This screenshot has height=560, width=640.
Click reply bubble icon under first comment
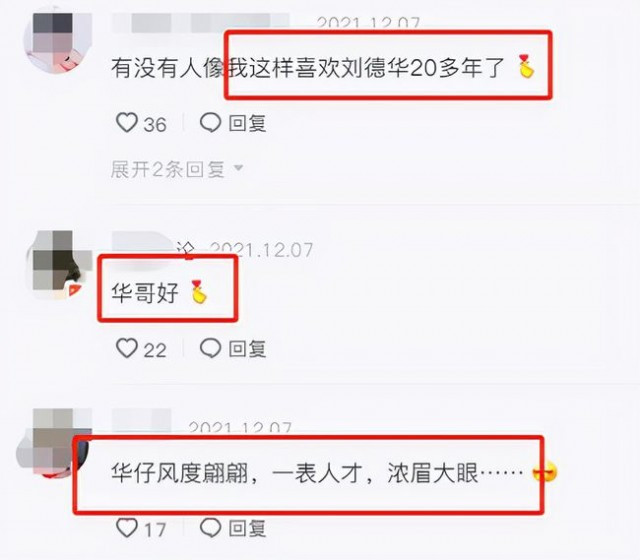tap(211, 122)
